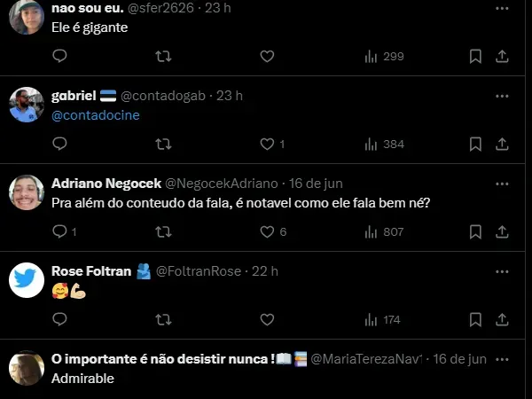532x399 pixels.
Task: Reply to the "Ele é gigante" tweet
Action: click(x=60, y=56)
